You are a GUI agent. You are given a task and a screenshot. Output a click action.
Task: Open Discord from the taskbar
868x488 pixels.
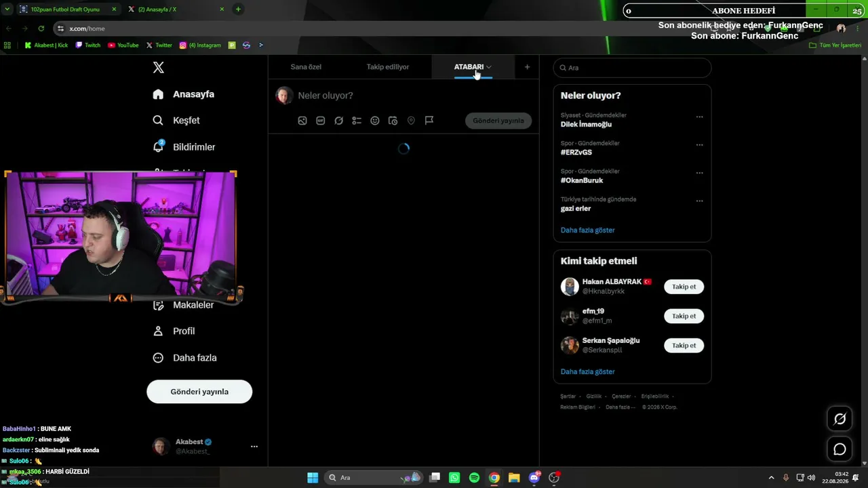[x=534, y=478]
